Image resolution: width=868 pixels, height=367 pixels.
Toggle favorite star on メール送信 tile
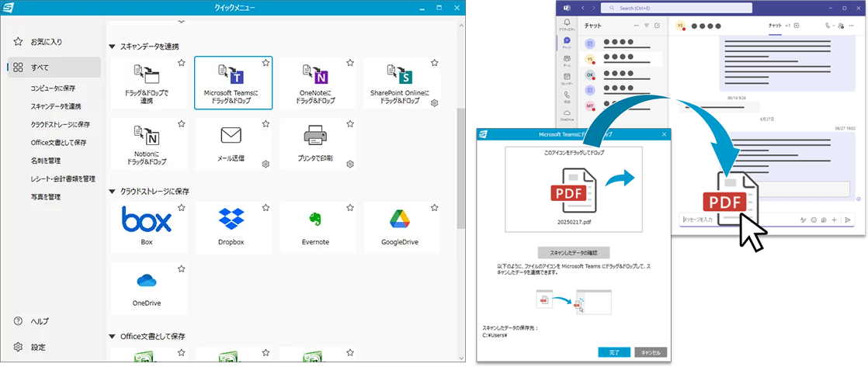coord(266,124)
